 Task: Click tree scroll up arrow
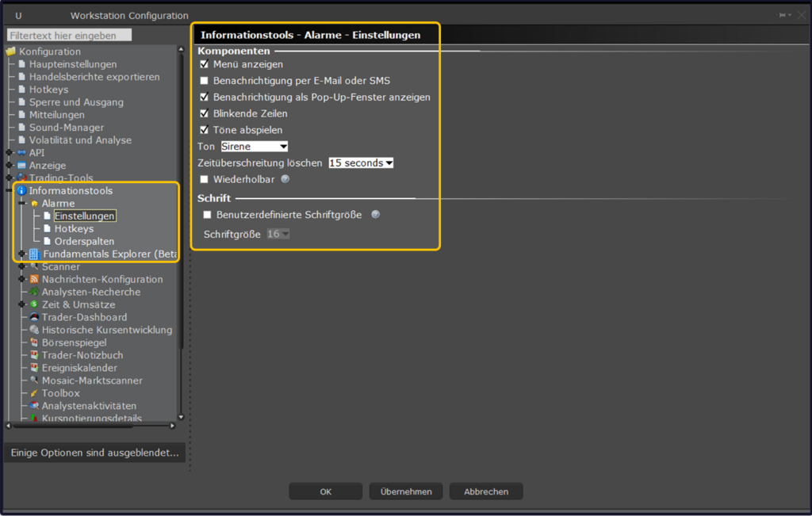pos(181,49)
